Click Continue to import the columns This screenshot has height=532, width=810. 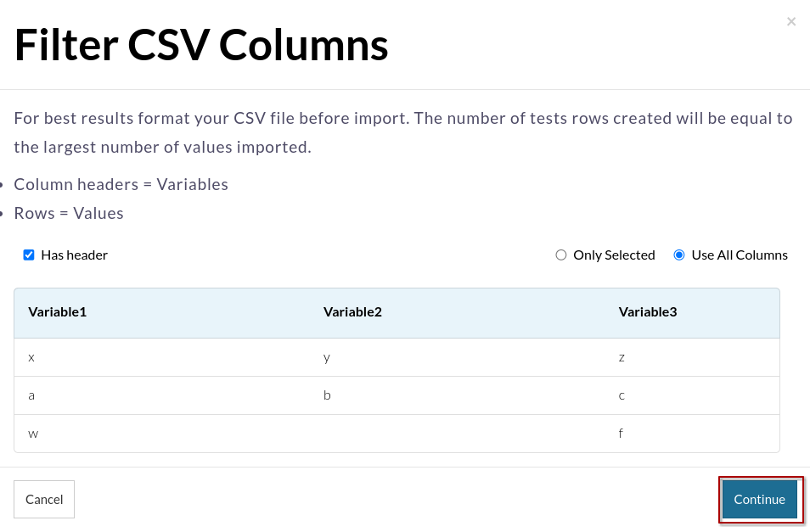click(759, 500)
